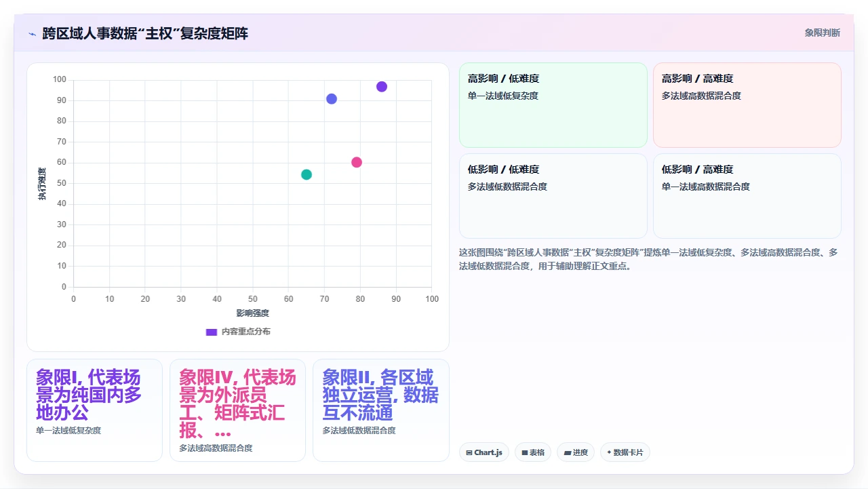Screen dimensions: 868x489
Task: Select the 高影响 / 高难度 quadrant card
Action: (x=747, y=105)
